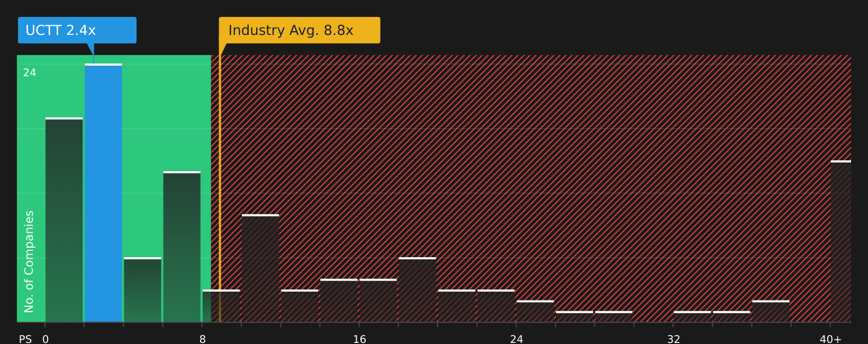Click the tall bar at 40+ PS
The image size is (868, 344).
coord(841,241)
